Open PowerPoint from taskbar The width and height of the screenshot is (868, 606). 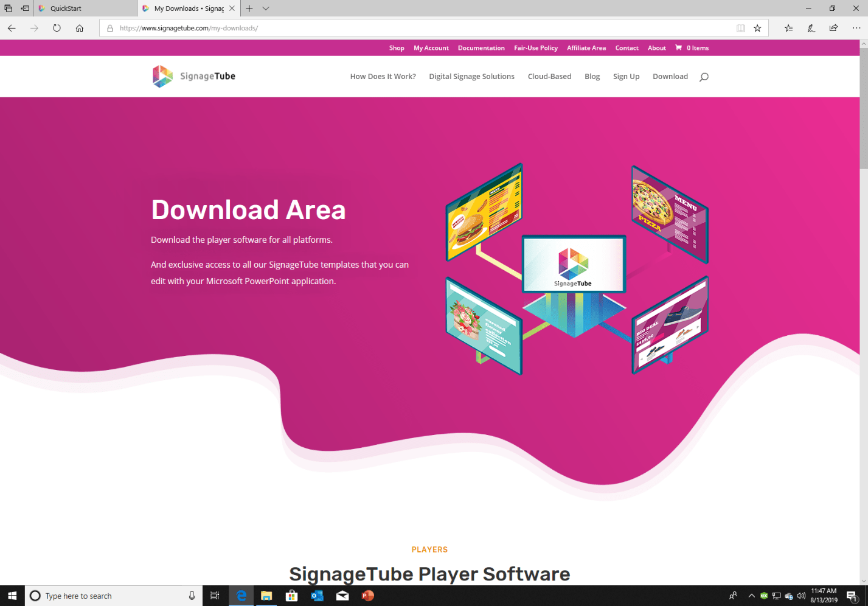367,596
